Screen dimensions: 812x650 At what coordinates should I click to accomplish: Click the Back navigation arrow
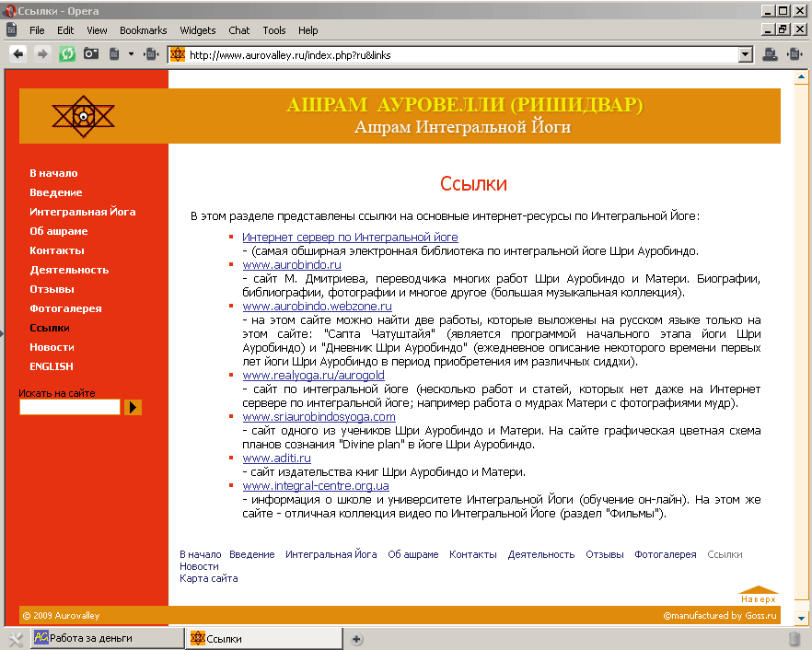(17, 54)
